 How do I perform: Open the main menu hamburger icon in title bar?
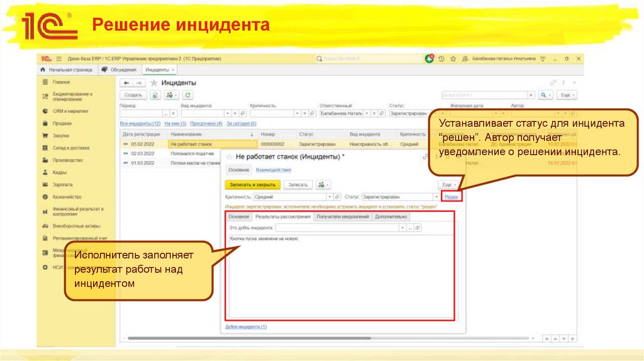coord(58,58)
